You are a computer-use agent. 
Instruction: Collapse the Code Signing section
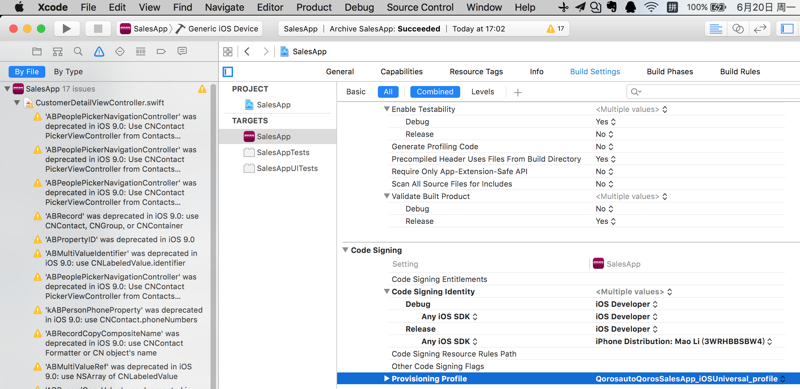pyautogui.click(x=345, y=250)
